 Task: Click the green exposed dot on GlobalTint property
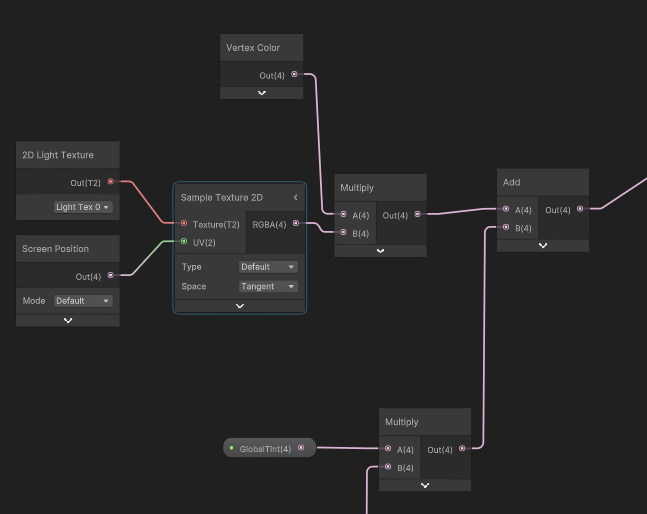[231, 448]
